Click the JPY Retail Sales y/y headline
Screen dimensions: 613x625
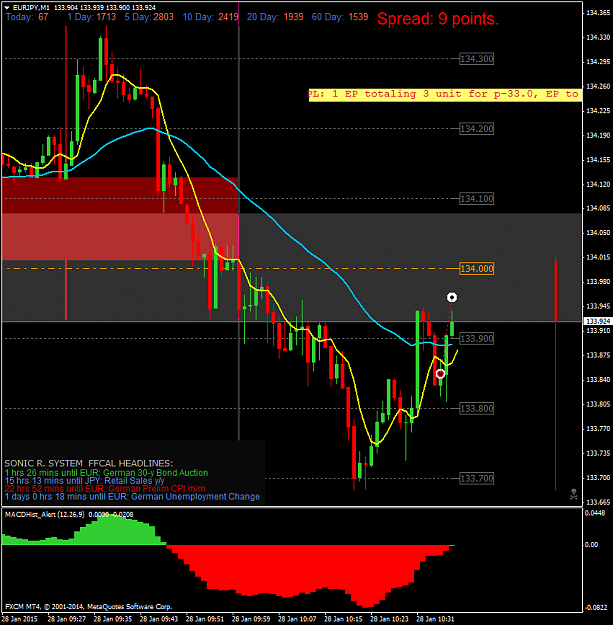84,481
